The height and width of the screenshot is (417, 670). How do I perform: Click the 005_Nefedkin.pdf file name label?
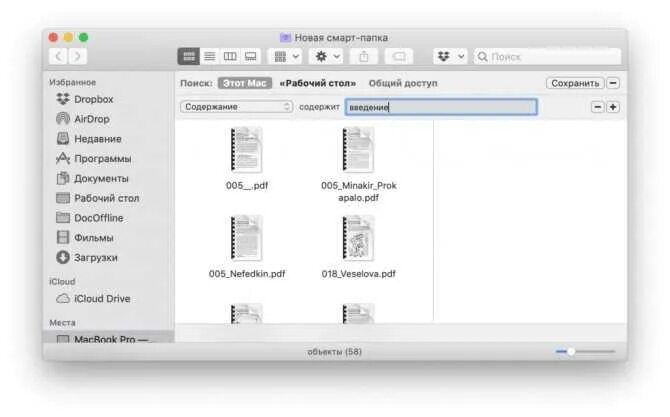(x=247, y=274)
